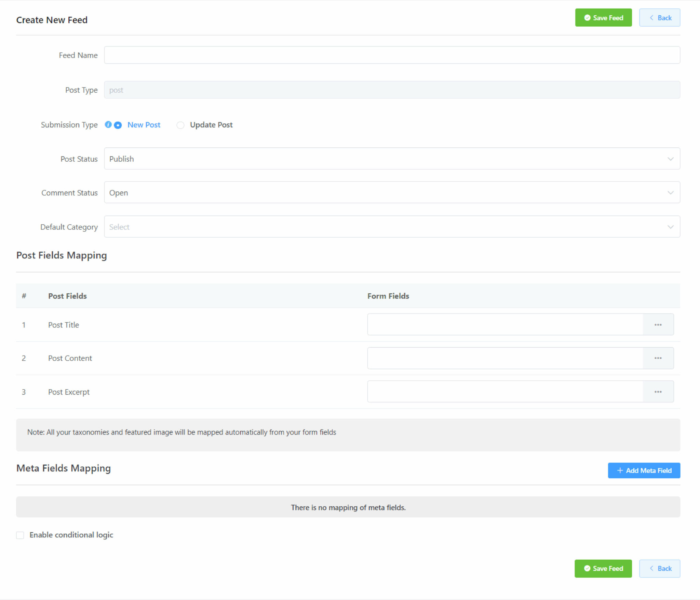Enable conditional logic checkbox

[x=20, y=535]
